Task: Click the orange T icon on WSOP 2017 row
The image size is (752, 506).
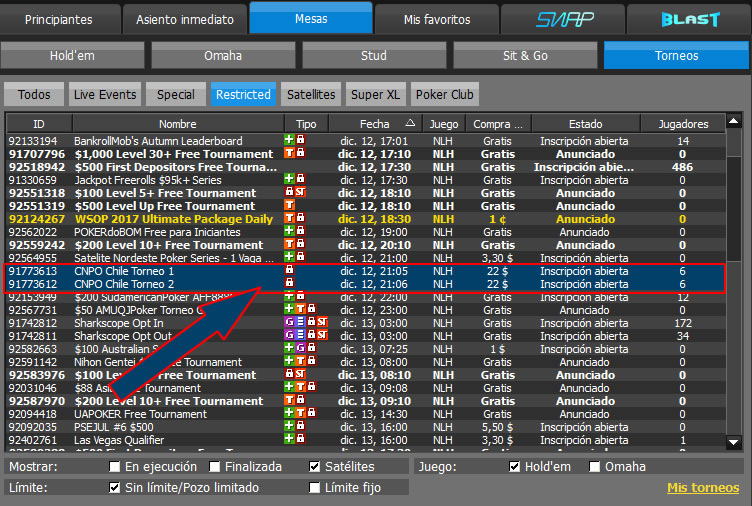Action: pyautogui.click(x=289, y=219)
